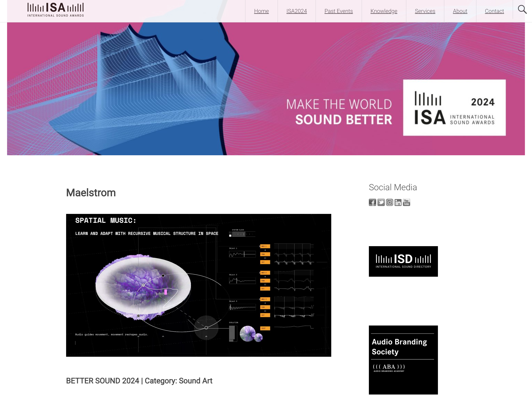Open the Audio Branding Society banner
Image resolution: width=532 pixels, height=399 pixels.
[x=403, y=359]
